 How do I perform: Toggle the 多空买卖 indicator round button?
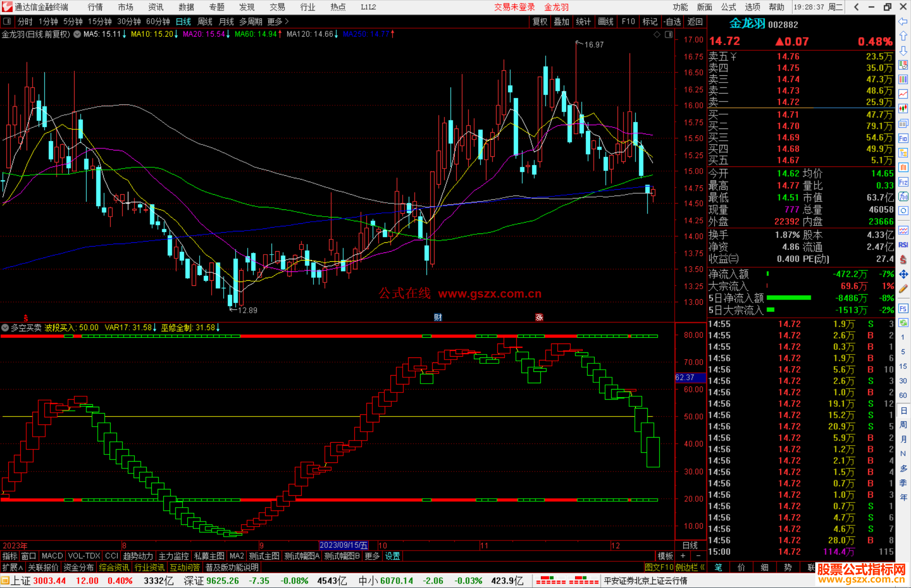(5, 328)
